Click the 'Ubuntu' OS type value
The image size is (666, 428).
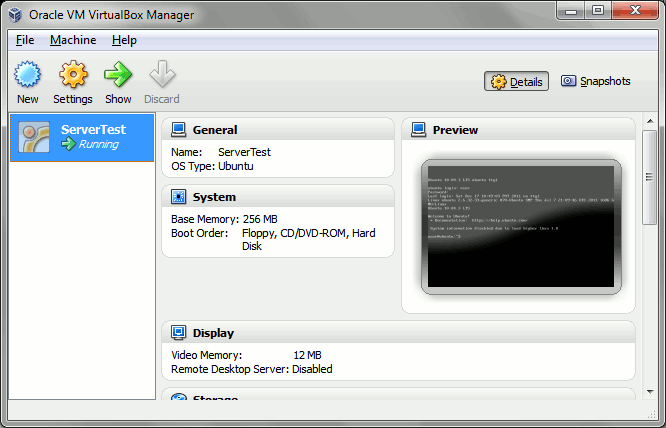coord(236,166)
